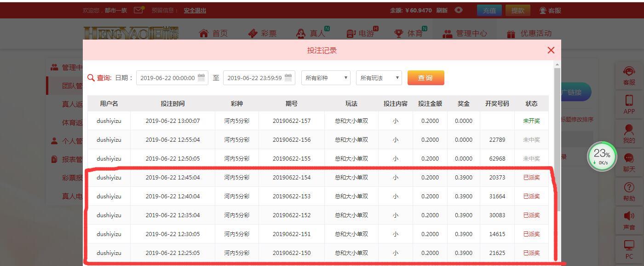Click the 用户名 column header
The height and width of the screenshot is (266, 644).
109,104
